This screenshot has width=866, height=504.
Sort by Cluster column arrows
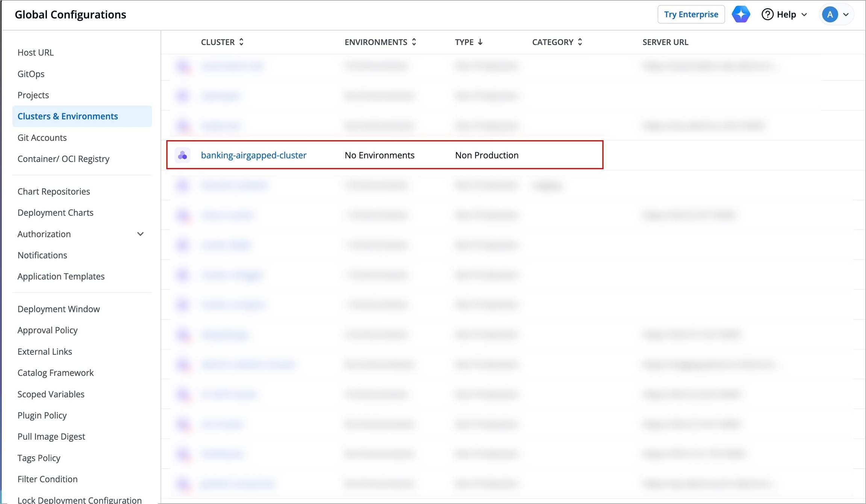tap(241, 42)
